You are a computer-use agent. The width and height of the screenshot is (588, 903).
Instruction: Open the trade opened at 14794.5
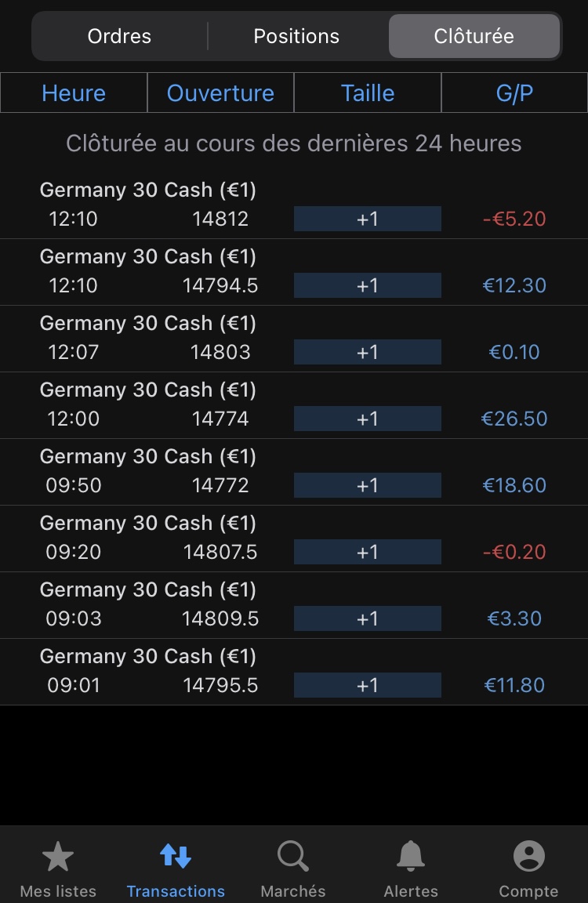point(220,285)
